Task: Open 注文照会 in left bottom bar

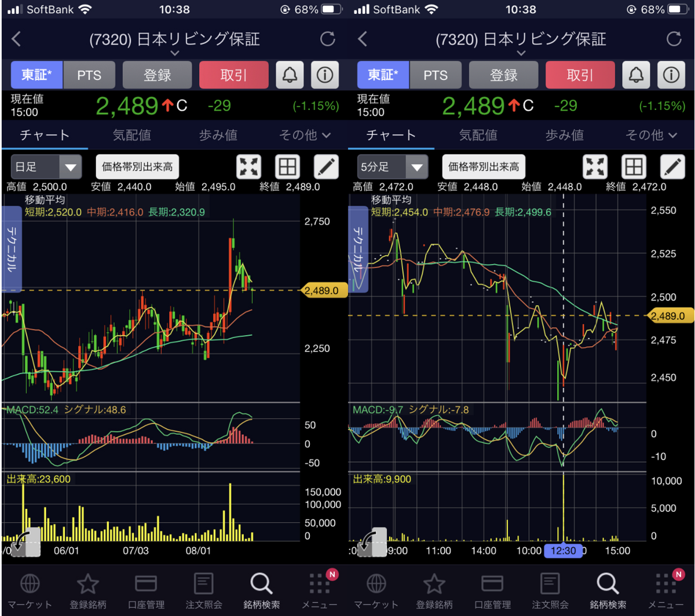Action: point(204,591)
